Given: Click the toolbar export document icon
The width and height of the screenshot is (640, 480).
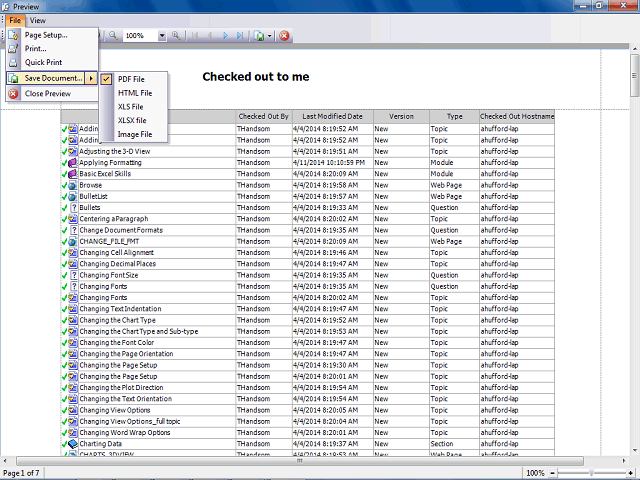Looking at the screenshot, I should click(259, 36).
